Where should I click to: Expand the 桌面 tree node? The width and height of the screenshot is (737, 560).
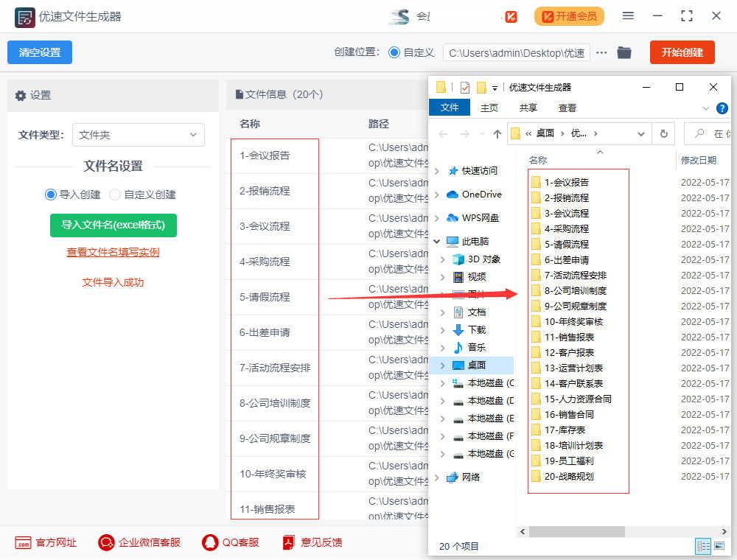(442, 365)
